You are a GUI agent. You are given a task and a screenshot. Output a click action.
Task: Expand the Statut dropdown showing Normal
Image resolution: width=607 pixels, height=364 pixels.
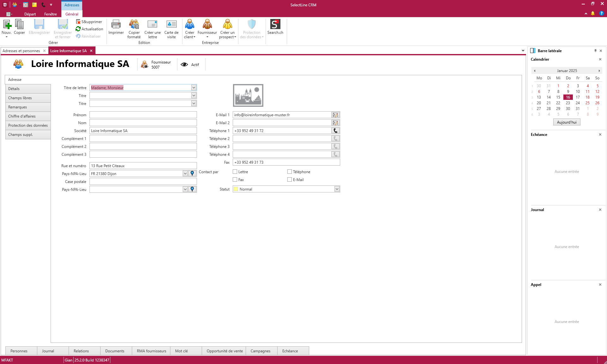tap(337, 189)
